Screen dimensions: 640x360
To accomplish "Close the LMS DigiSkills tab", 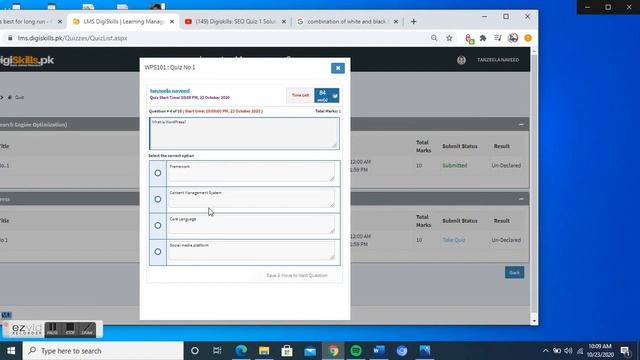I will pyautogui.click(x=172, y=22).
